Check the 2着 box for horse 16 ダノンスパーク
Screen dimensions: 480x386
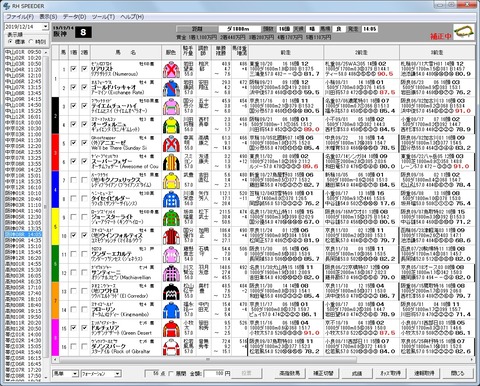coord(84,347)
